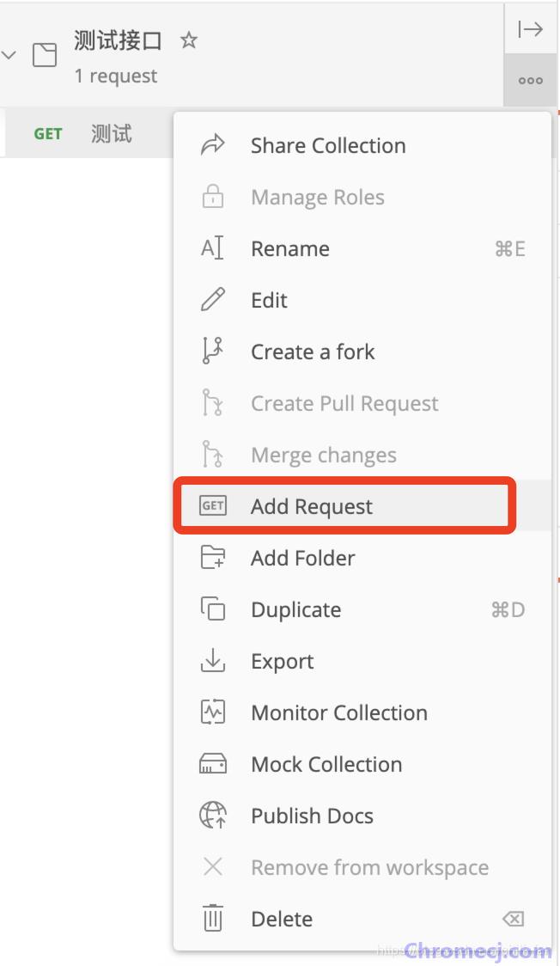The height and width of the screenshot is (966, 560).
Task: Click the pencil icon beside Edit
Action: (x=213, y=300)
